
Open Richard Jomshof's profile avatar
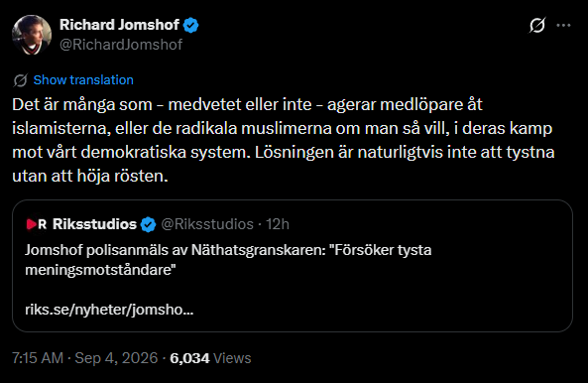[32, 35]
